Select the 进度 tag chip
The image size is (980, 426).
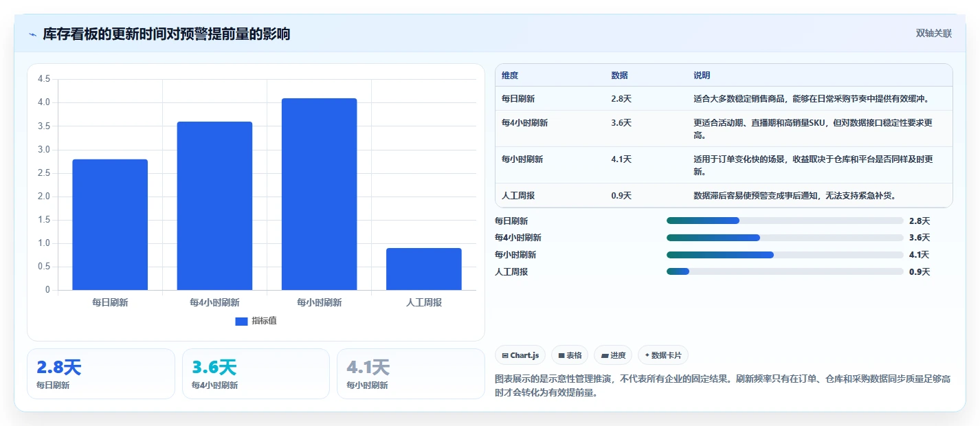point(613,355)
